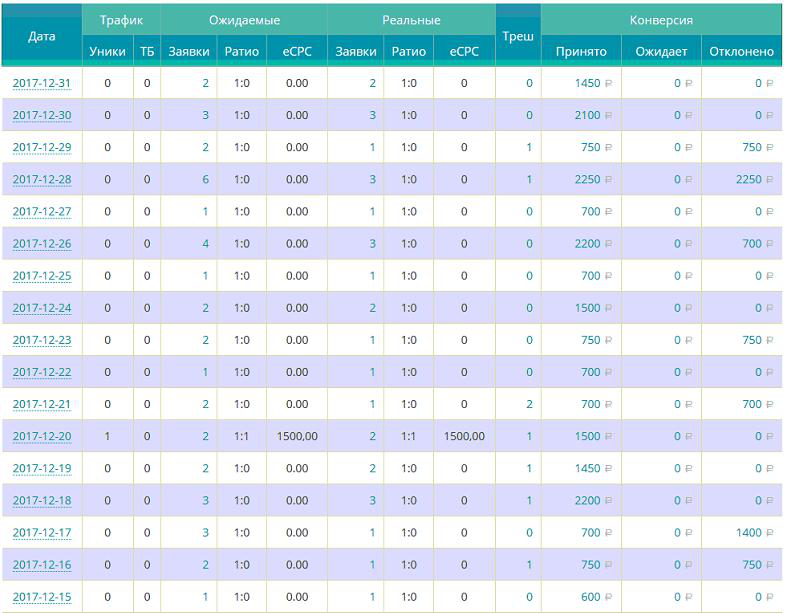Screen dimensions: 786x613
Task: Click the Треш column header
Action: [x=518, y=36]
